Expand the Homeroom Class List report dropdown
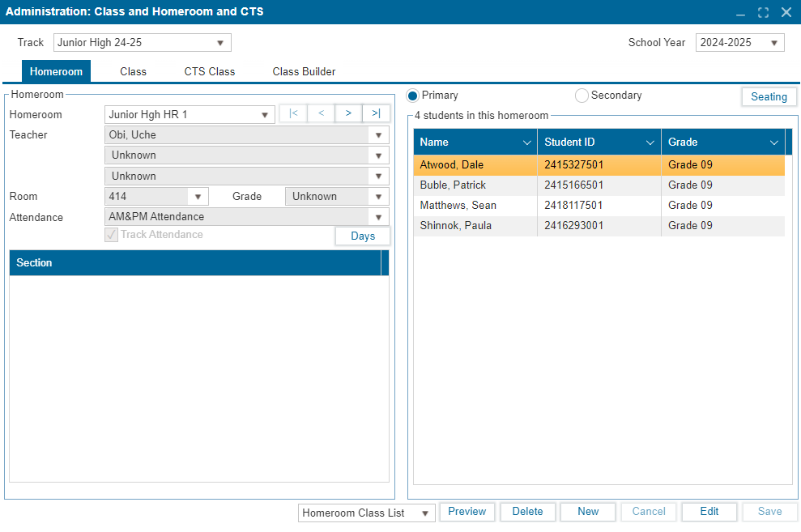 point(424,513)
